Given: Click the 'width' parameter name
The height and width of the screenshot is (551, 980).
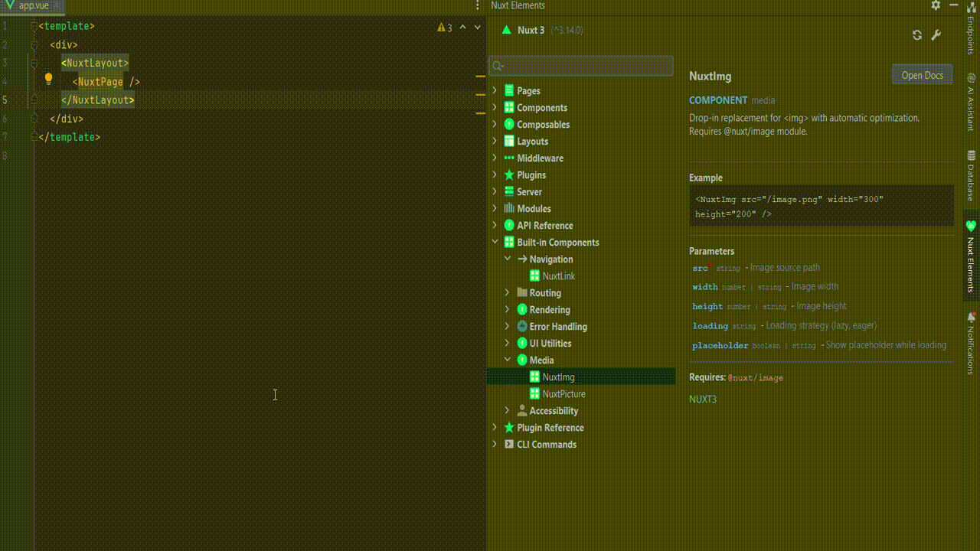Looking at the screenshot, I should pyautogui.click(x=705, y=287).
